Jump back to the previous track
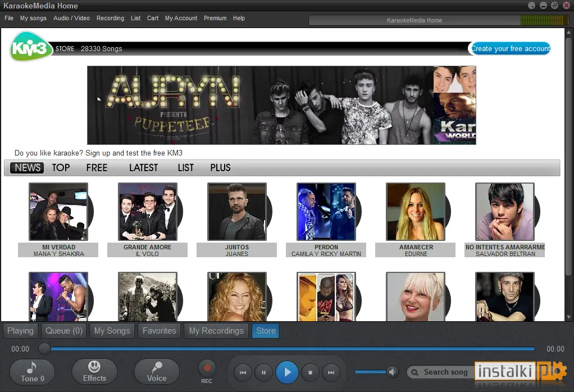 pos(243,372)
